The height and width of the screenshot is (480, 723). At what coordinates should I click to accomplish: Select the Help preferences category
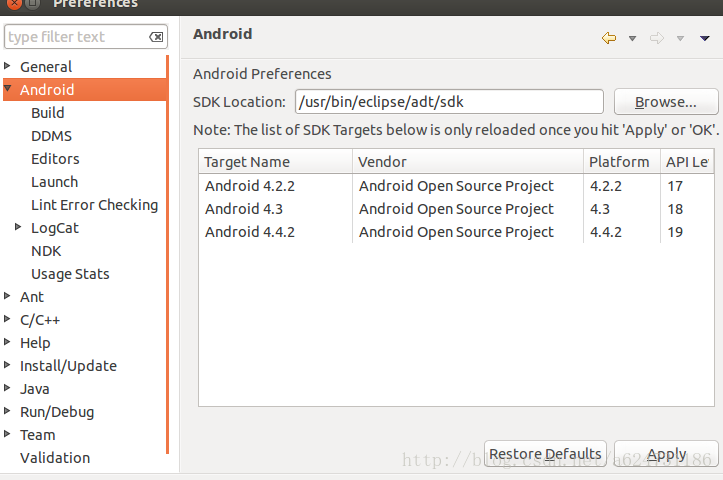(35, 344)
